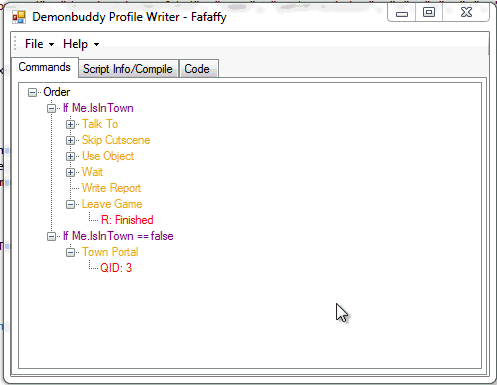Expand the Skip Cutscene node
The width and height of the screenshot is (497, 385).
[70, 140]
